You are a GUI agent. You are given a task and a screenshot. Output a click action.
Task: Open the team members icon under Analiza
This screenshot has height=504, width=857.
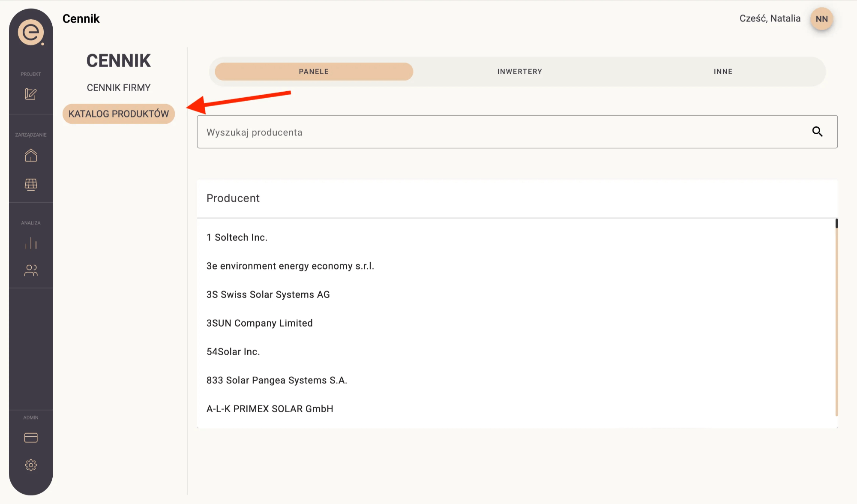[30, 270]
